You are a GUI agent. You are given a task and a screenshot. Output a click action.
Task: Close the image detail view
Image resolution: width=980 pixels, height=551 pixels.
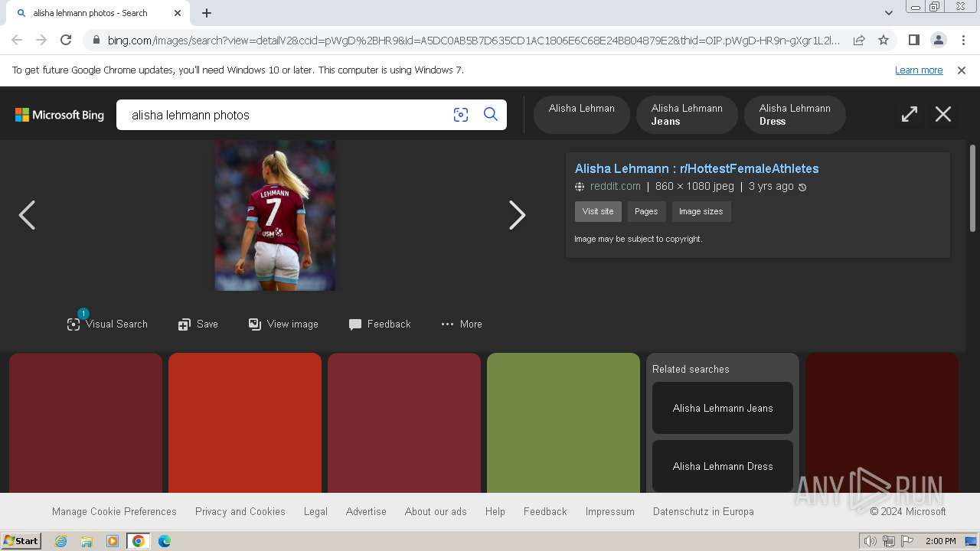pyautogui.click(x=943, y=115)
